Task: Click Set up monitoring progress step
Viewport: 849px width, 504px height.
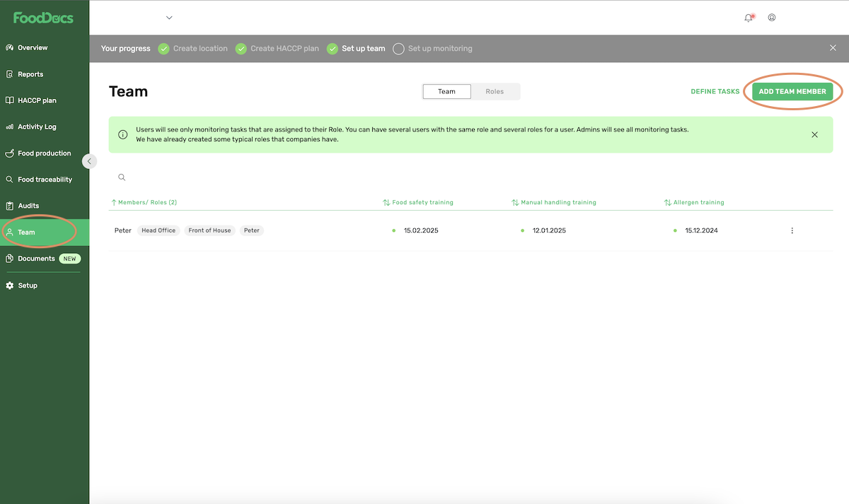Action: (440, 49)
